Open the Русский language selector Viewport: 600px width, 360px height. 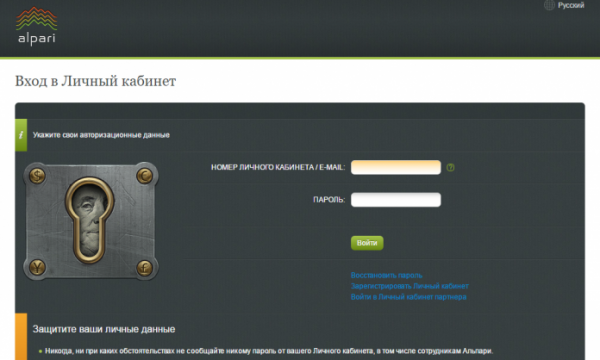[x=571, y=5]
